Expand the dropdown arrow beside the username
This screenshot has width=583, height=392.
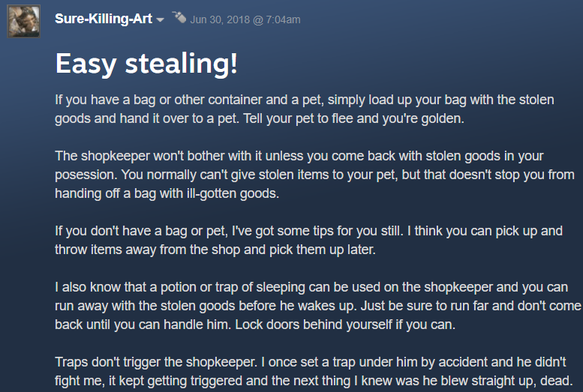161,20
